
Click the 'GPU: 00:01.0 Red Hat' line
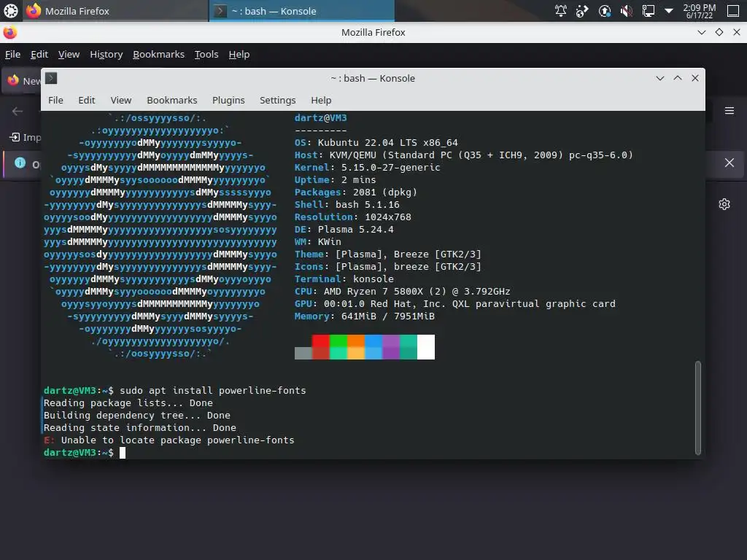point(455,304)
